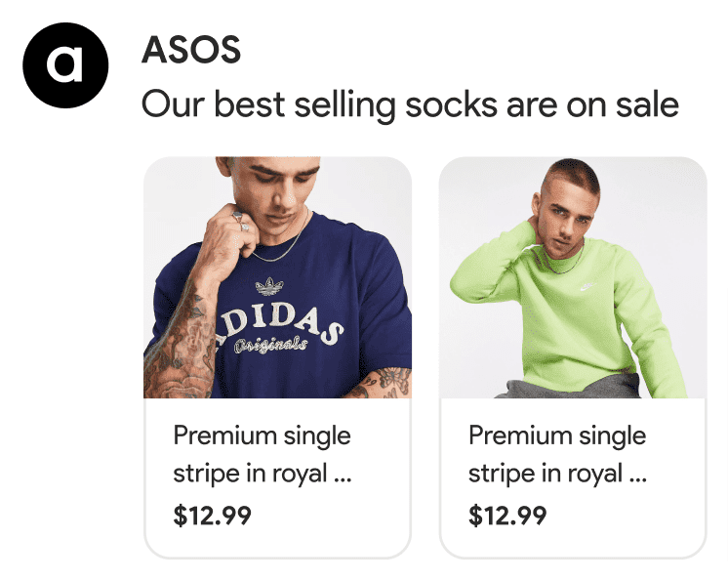Select the $12.99 price on the left card
Image resolution: width=728 pixels, height=580 pixels.
tap(212, 515)
